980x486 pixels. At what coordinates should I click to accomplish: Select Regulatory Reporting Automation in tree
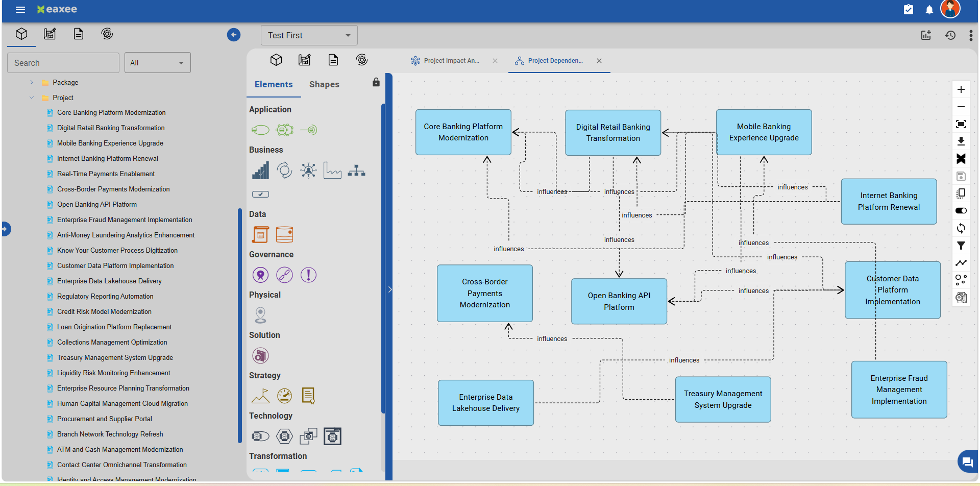(x=105, y=297)
